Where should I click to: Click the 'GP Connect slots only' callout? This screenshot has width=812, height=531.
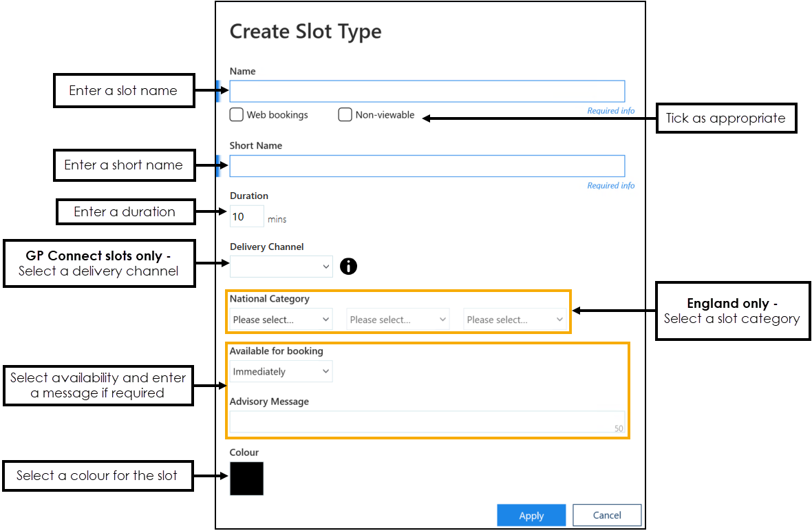click(x=98, y=263)
